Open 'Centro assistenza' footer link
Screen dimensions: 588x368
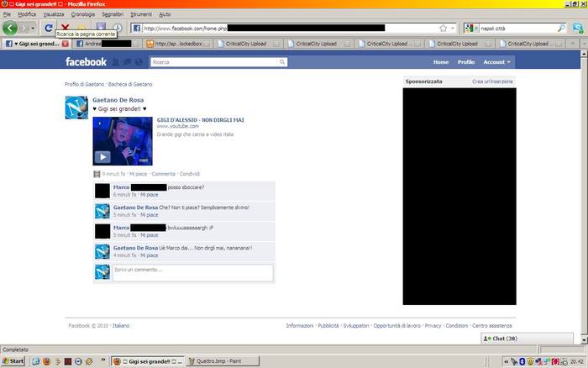[492, 326]
